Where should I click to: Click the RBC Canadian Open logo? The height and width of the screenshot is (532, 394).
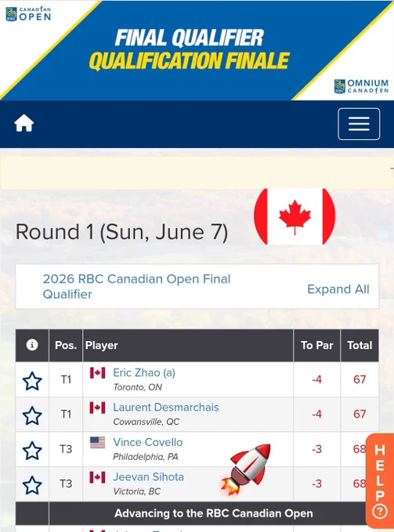[28, 14]
